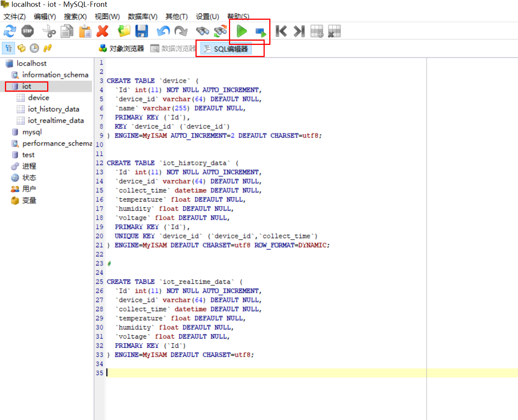
Task: Open the 视图(W) menu
Action: [107, 17]
